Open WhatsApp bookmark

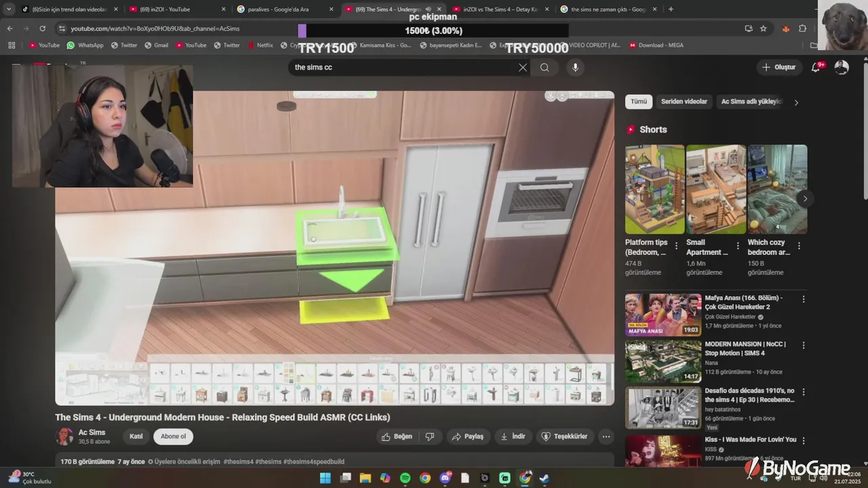tap(85, 45)
